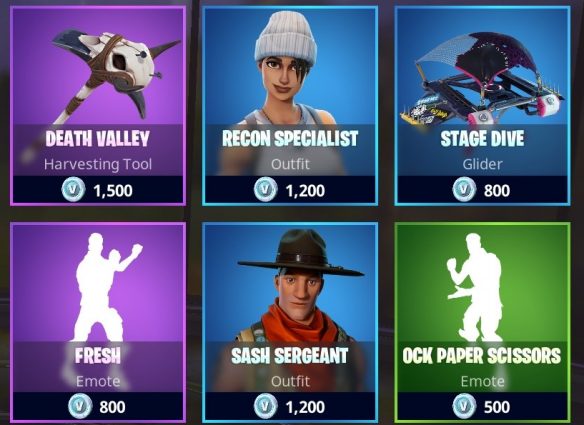Open the Stage Dive 800 price bar
584x425 pixels.
click(x=482, y=190)
